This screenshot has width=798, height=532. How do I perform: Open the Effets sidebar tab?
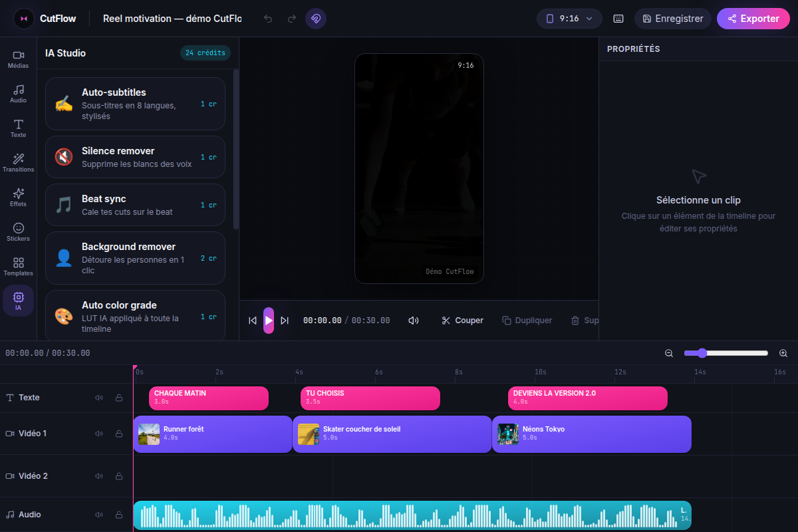coord(19,198)
